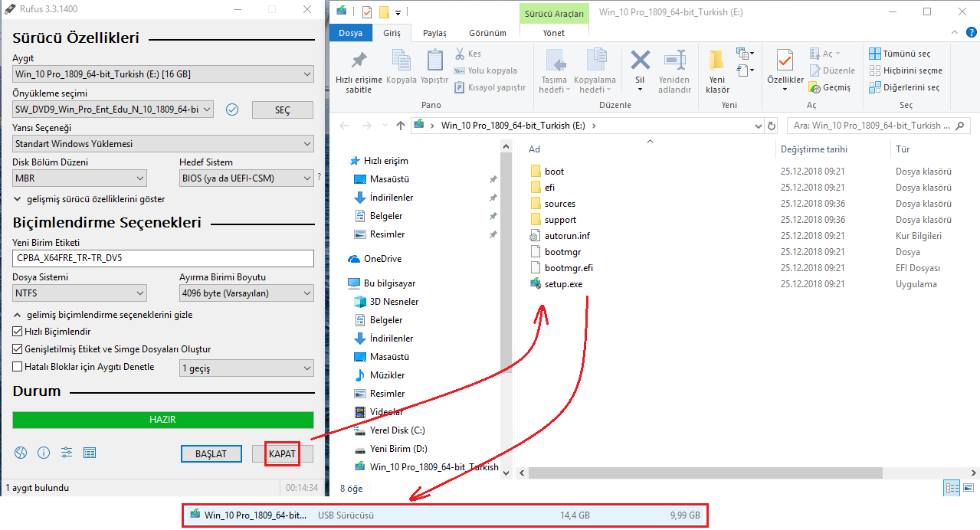Open Önyükleme seçimi dropdown
The image size is (980, 530).
[x=113, y=110]
